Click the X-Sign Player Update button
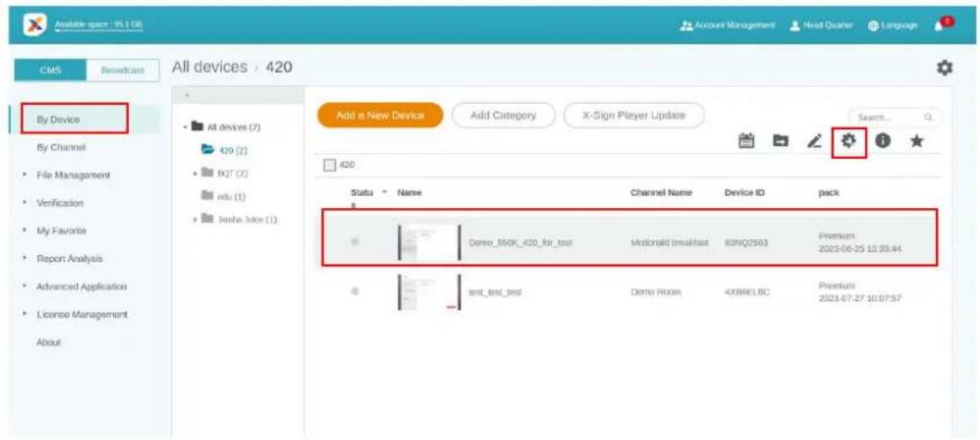This screenshot has width=980, height=440. pyautogui.click(x=634, y=116)
